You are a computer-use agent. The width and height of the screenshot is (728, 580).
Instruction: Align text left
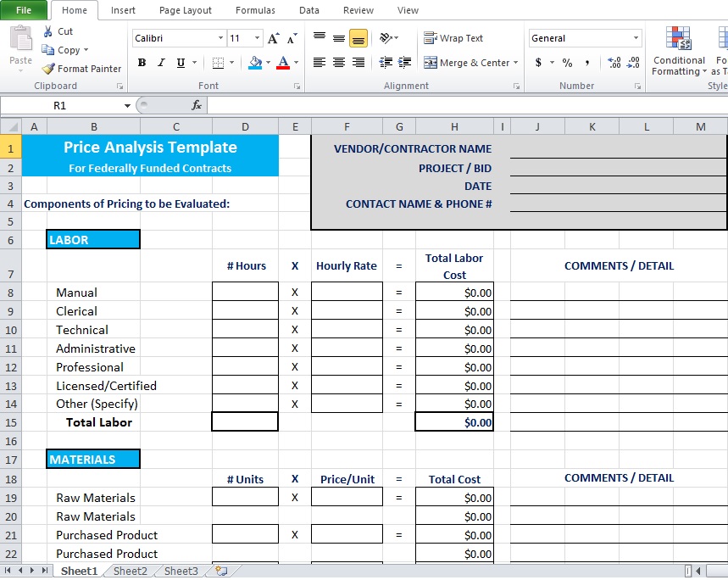320,62
